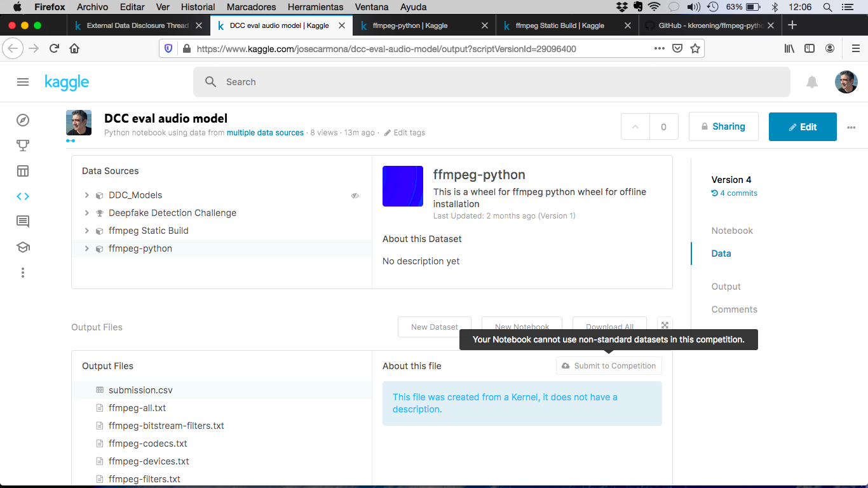Open Marcadores menu in menu bar

[251, 7]
